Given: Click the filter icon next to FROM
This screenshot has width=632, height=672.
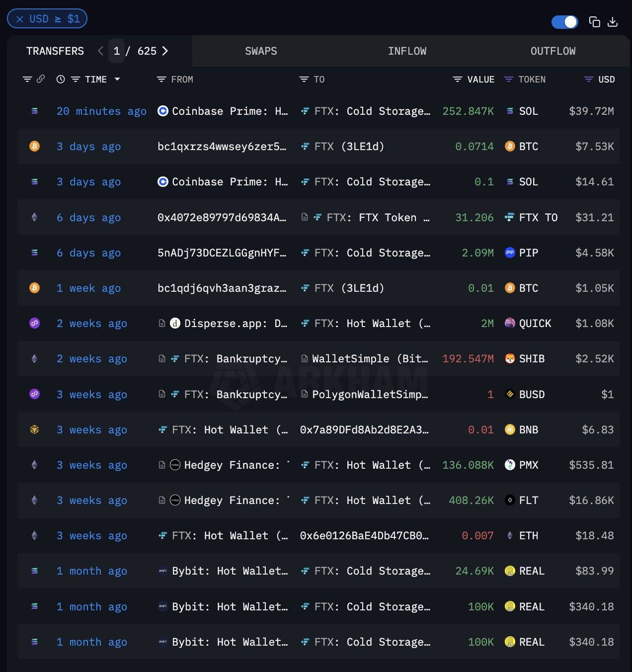Looking at the screenshot, I should click(161, 80).
